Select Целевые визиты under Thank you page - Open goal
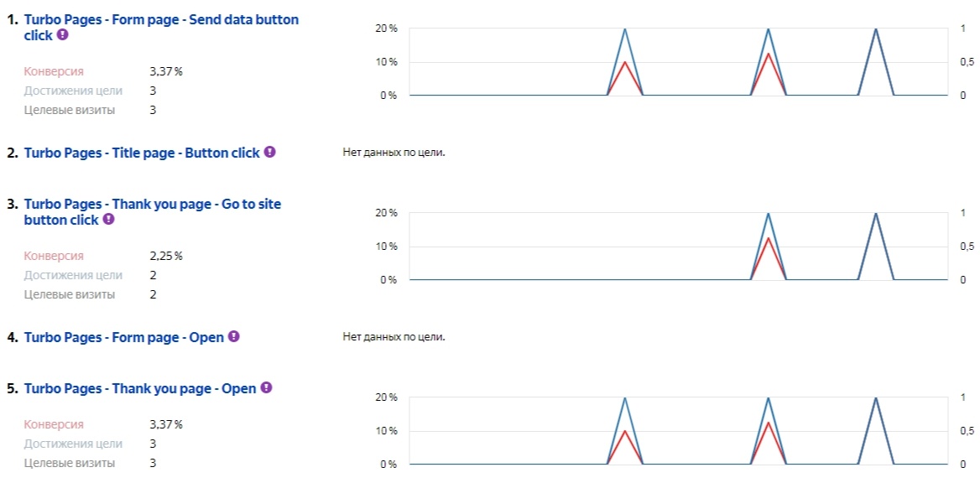The height and width of the screenshot is (483, 980). [x=70, y=463]
